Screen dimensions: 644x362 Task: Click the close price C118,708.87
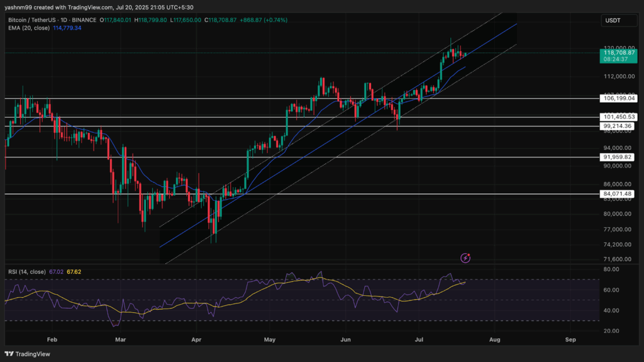(x=221, y=20)
